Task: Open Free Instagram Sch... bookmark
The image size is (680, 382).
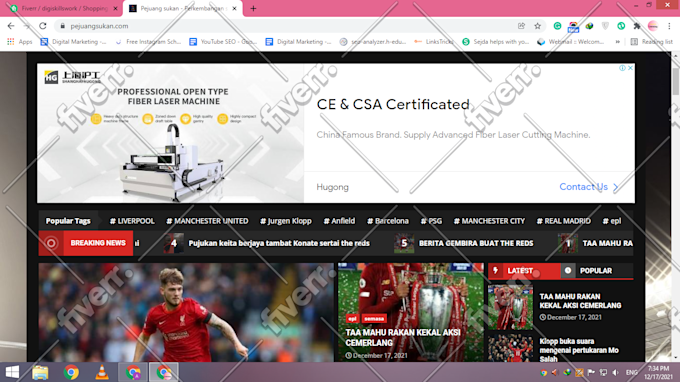Action: point(148,42)
